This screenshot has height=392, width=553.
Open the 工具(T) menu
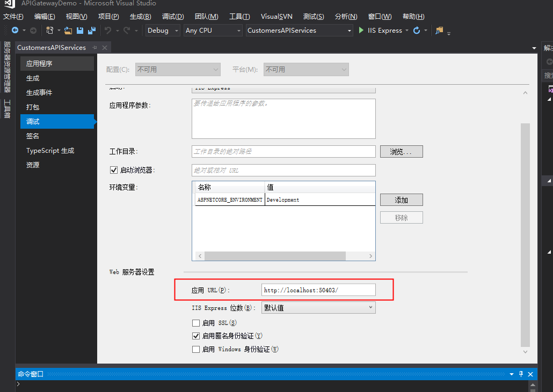(x=239, y=17)
